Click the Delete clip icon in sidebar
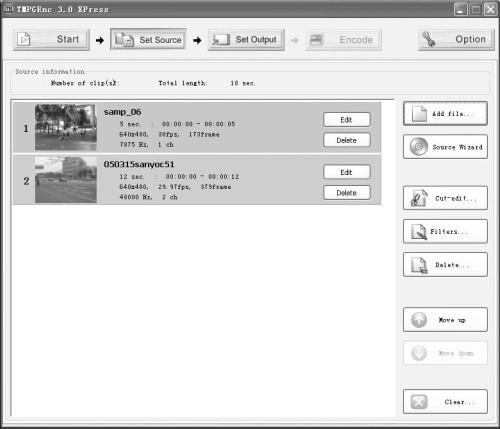 419,265
